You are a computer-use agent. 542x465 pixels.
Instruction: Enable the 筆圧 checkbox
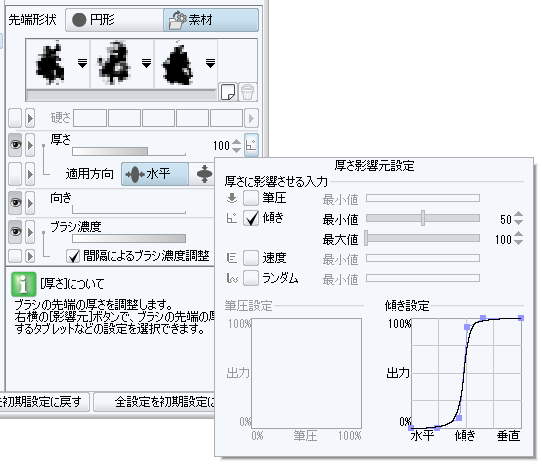[x=251, y=198]
